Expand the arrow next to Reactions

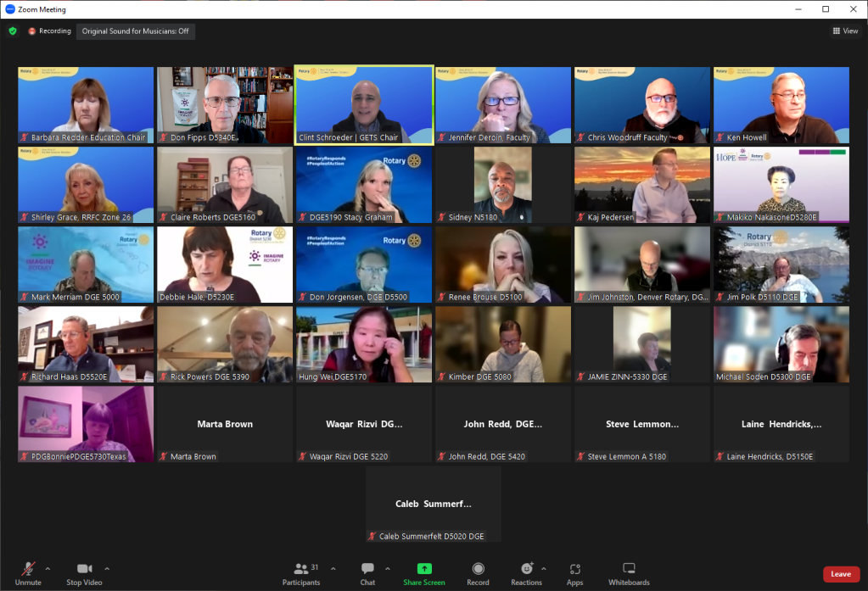tap(544, 568)
